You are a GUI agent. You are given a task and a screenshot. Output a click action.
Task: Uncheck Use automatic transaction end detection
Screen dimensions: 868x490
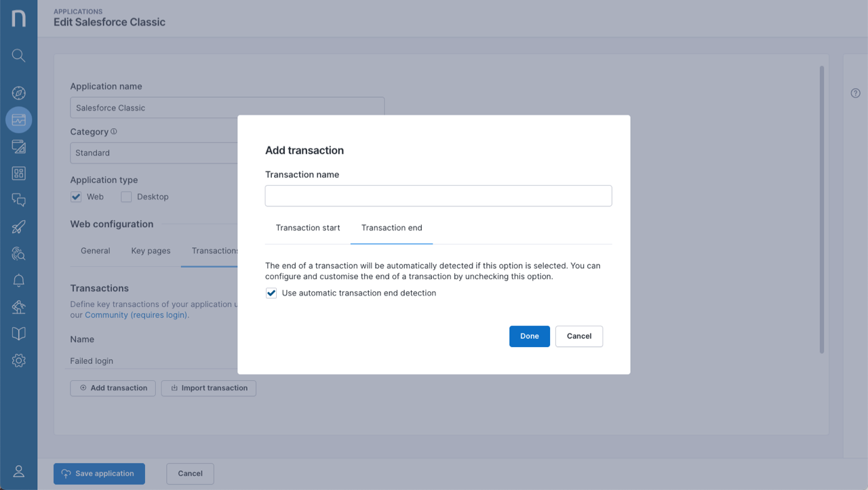(271, 293)
